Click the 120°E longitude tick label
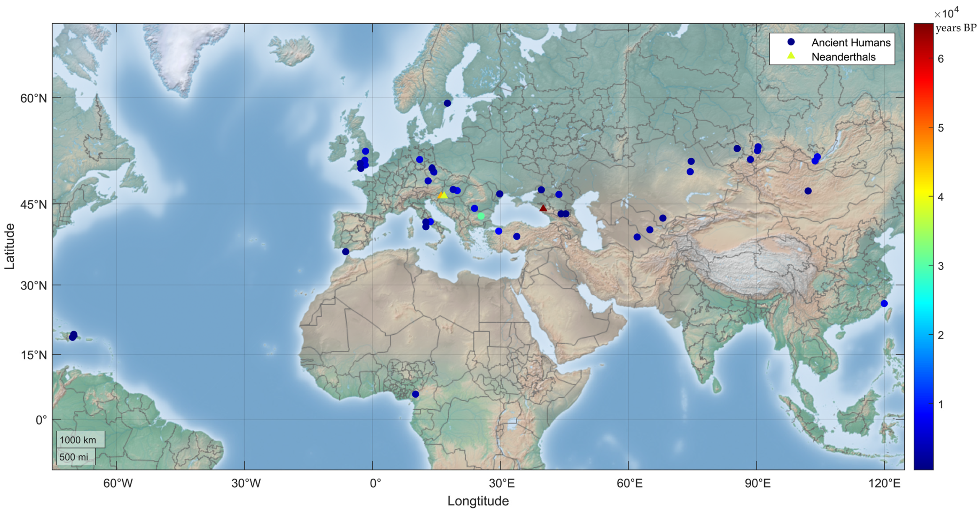The width and height of the screenshot is (980, 513). pos(884,483)
